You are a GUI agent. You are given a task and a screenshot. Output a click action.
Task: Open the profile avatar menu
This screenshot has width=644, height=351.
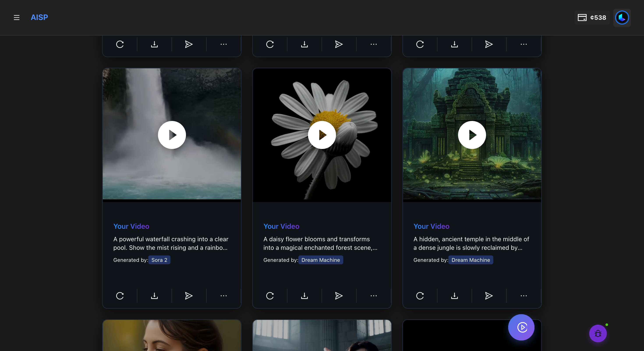point(622,18)
